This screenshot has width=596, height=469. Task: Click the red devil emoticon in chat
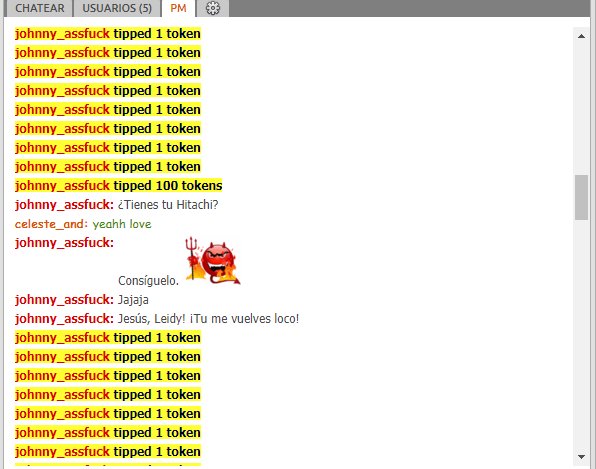pos(213,261)
